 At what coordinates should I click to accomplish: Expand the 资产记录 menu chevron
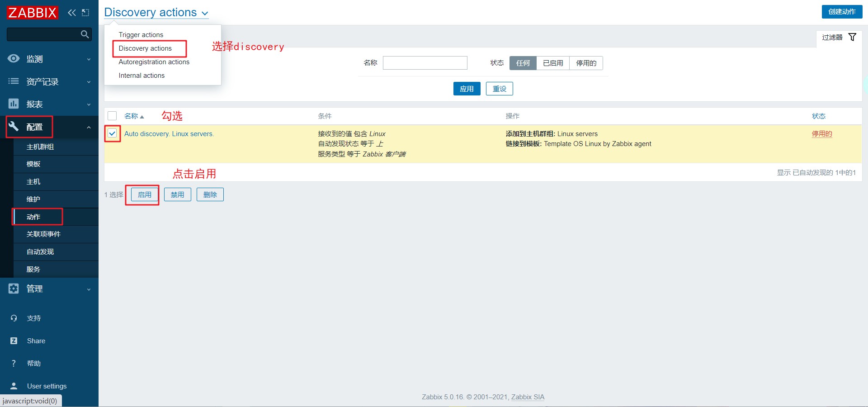click(89, 82)
